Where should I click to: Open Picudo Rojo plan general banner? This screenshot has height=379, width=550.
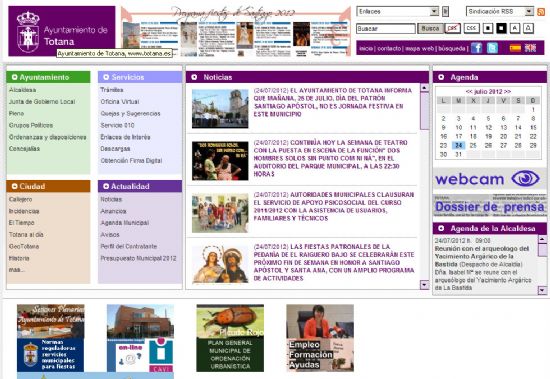coord(230,338)
